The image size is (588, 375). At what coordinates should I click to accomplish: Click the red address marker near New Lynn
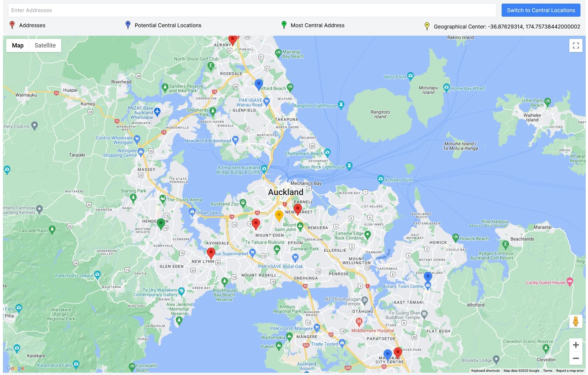point(211,252)
